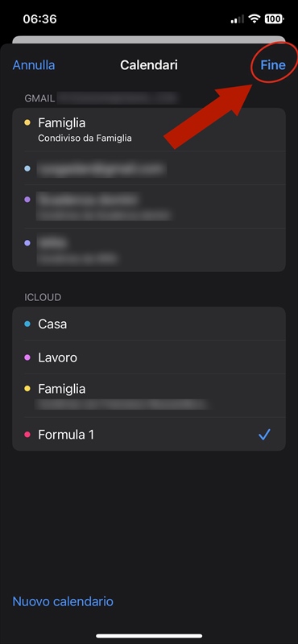Click the red dot beside Formula 1
This screenshot has width=298, height=644.
click(x=27, y=435)
